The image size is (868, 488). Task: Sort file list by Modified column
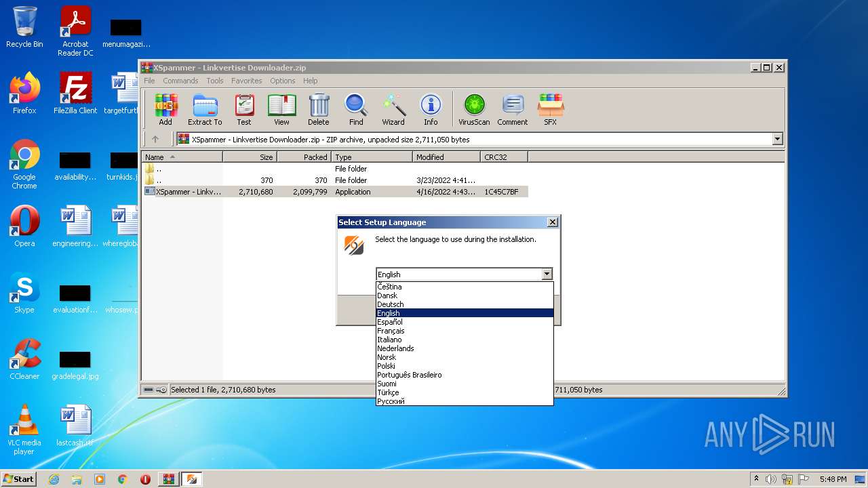pyautogui.click(x=446, y=157)
